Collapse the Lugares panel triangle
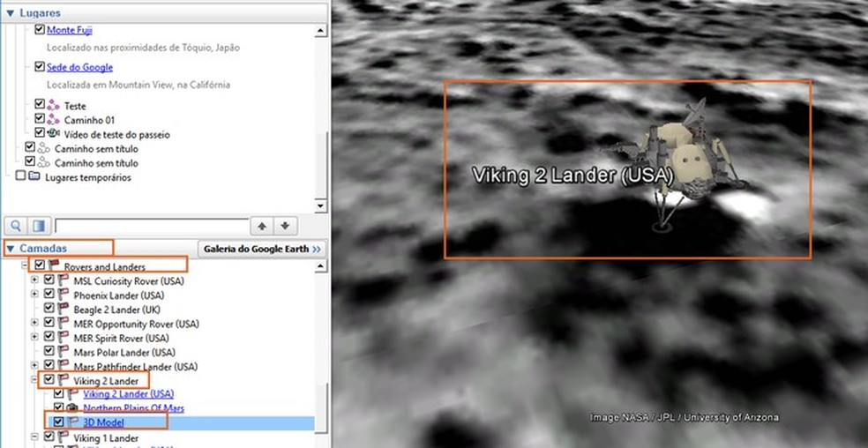Viewport: 868px width, 448px height. 10,12
